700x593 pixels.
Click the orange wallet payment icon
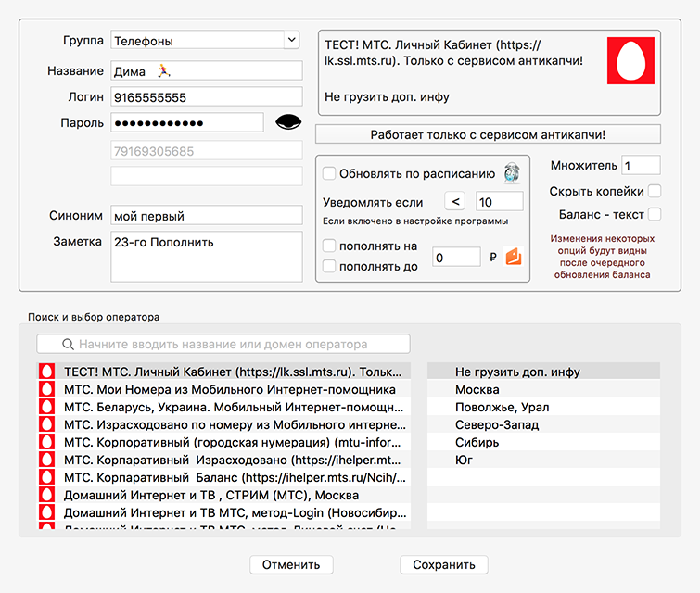click(513, 258)
